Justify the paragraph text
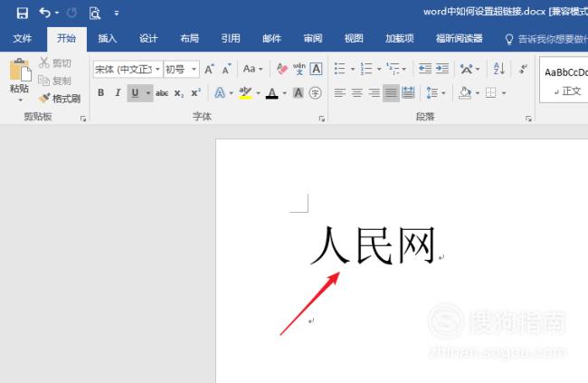Screen dimensions: 588x383 [391, 92]
